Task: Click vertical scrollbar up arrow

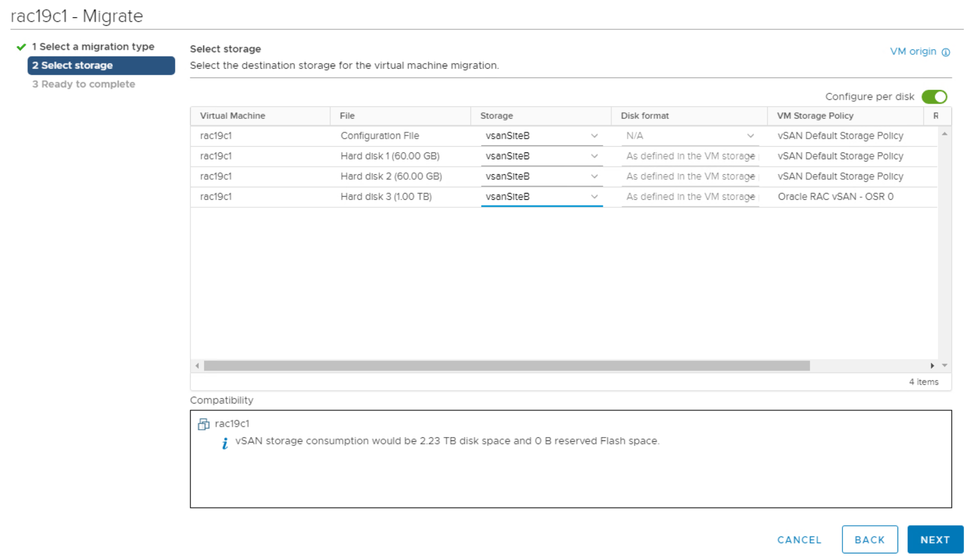Action: tap(944, 134)
